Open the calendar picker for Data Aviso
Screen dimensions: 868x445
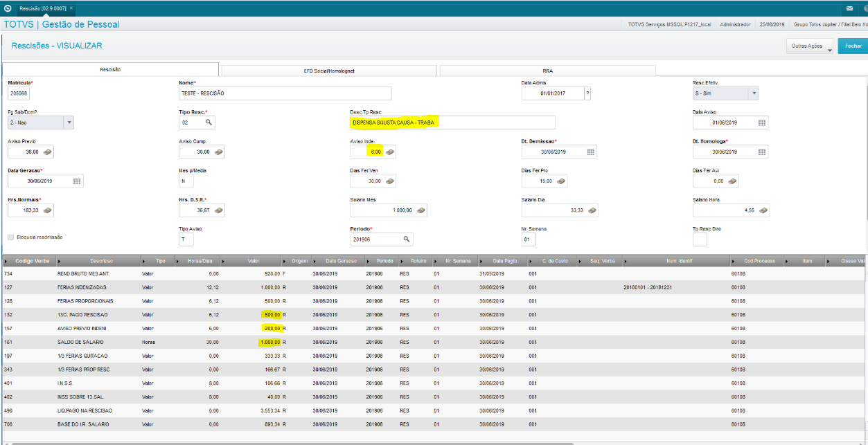[x=761, y=122]
